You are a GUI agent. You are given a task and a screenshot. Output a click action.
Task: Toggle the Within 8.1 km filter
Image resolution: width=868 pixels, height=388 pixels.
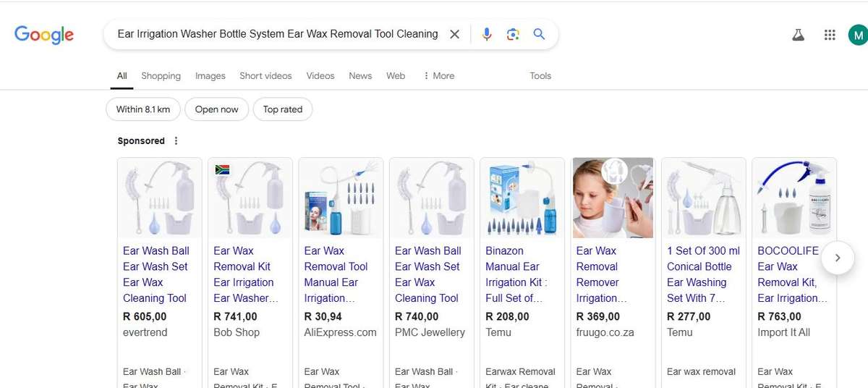pos(142,109)
